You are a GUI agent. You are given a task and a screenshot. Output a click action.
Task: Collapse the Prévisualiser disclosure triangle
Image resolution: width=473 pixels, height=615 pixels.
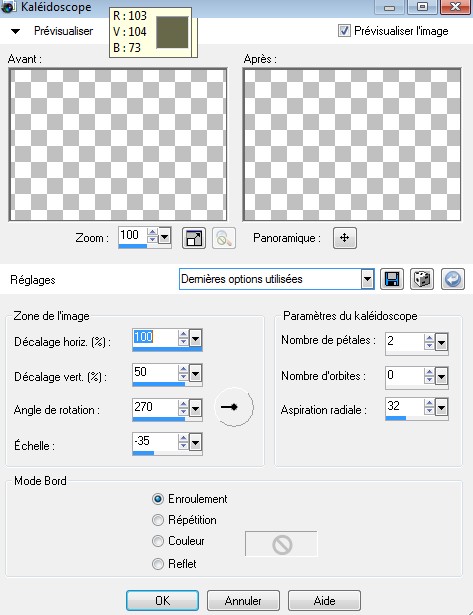[15, 31]
